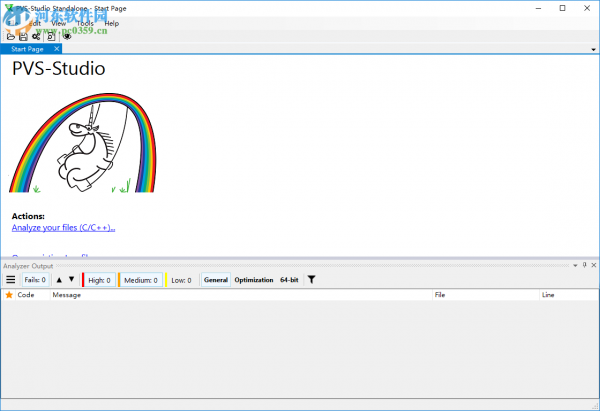This screenshot has height=411, width=600.
Task: Open the Tools menu
Action: 85,23
